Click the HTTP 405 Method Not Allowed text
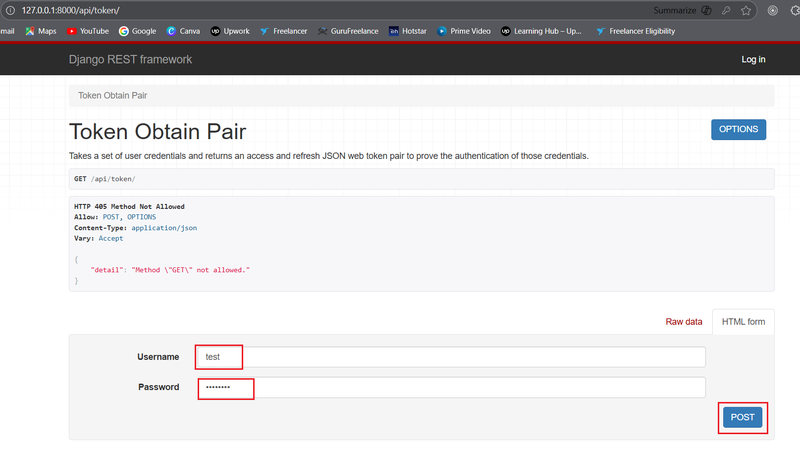The width and height of the screenshot is (800, 449). click(129, 207)
